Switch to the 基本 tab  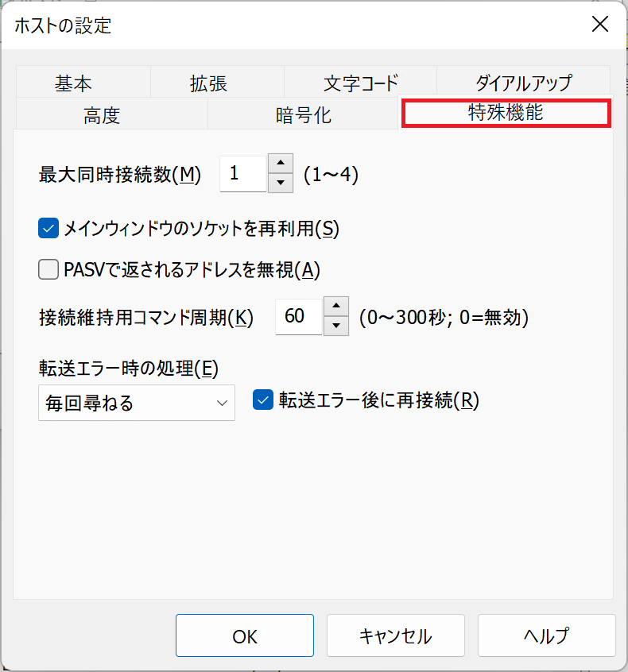(73, 83)
